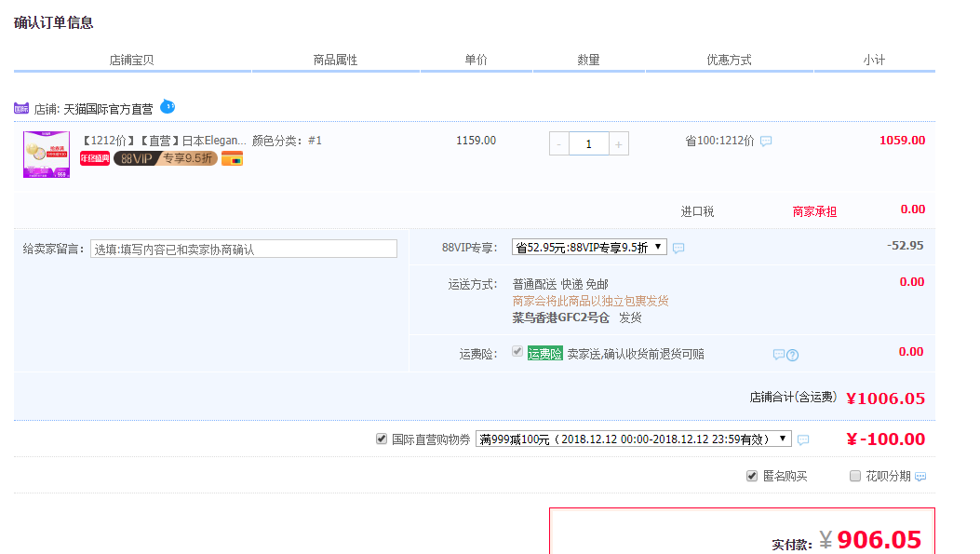Click the 88VIP 专享9.5折 badge
Screen dimensions: 980x554
point(166,159)
